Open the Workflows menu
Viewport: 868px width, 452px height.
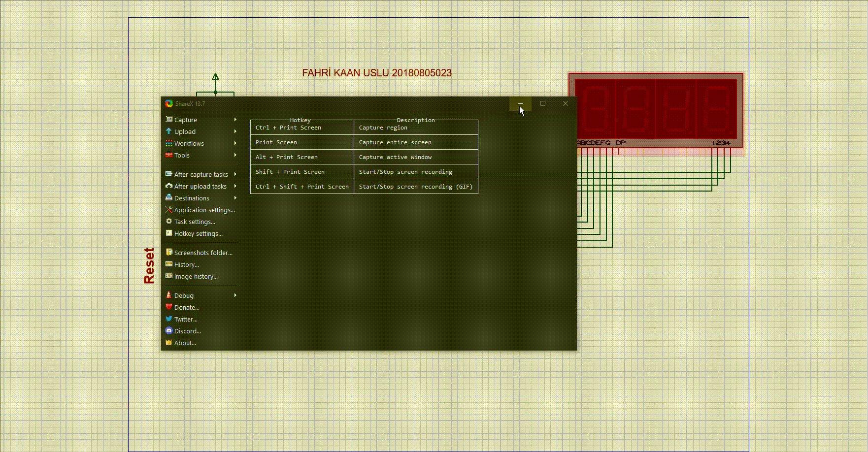tap(201, 143)
